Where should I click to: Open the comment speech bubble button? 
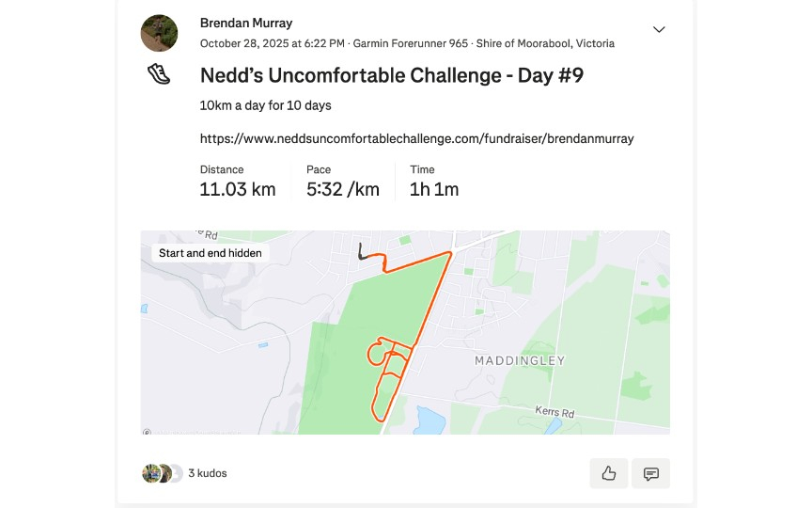click(650, 473)
